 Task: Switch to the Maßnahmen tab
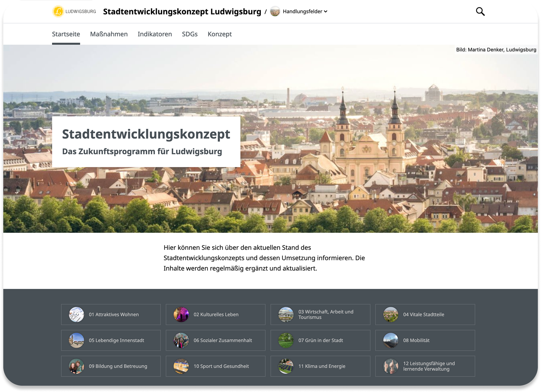click(x=109, y=34)
